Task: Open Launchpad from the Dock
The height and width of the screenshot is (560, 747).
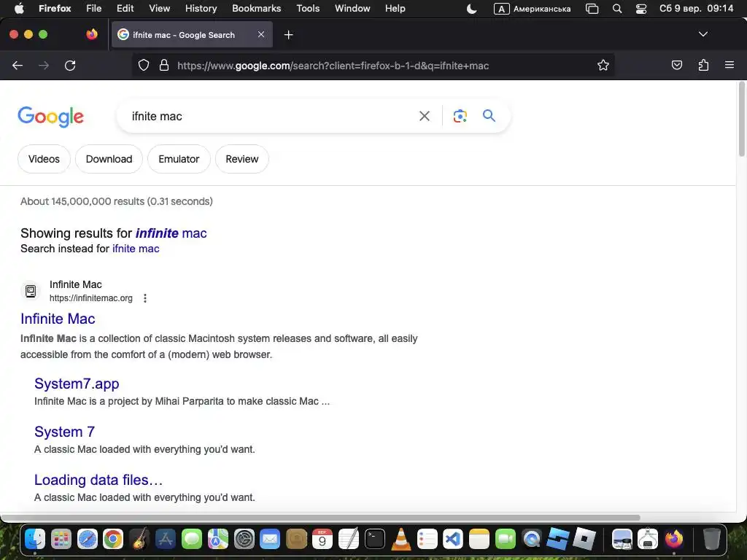Action: pyautogui.click(x=61, y=539)
